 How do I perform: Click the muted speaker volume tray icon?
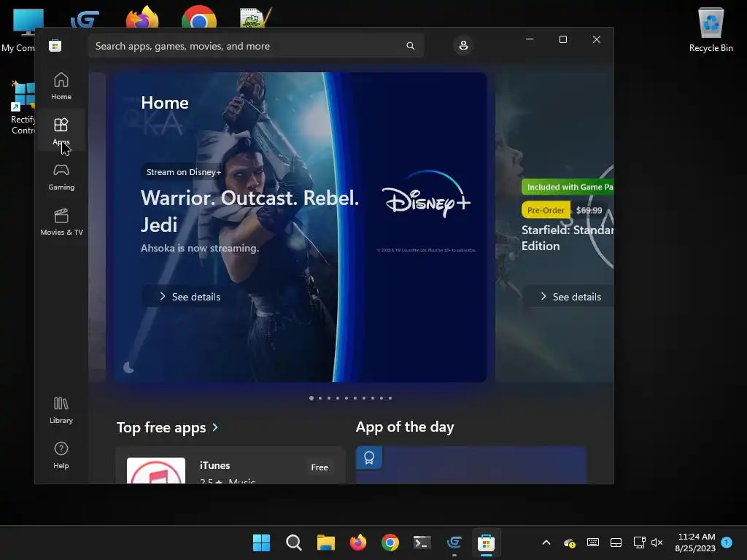(x=657, y=542)
